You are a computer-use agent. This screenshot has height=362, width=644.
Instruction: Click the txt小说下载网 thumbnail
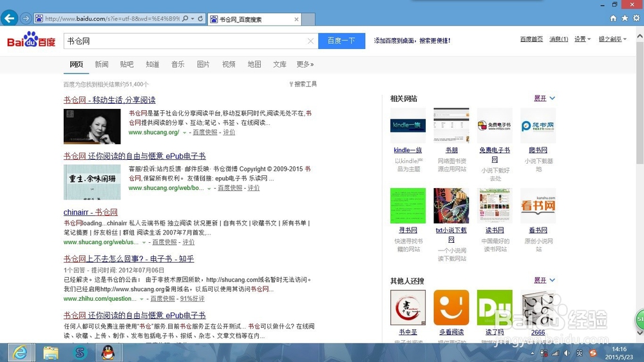click(x=451, y=205)
